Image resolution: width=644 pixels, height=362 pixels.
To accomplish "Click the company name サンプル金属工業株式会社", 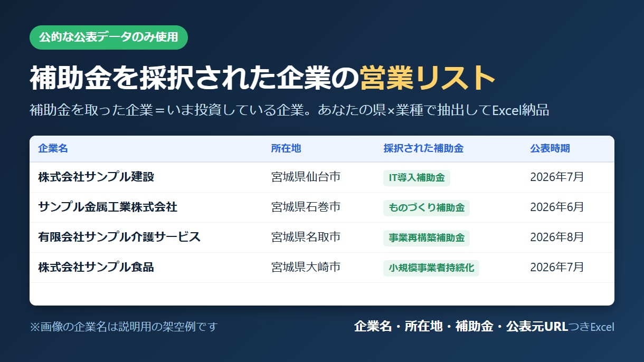I will click(x=108, y=207).
